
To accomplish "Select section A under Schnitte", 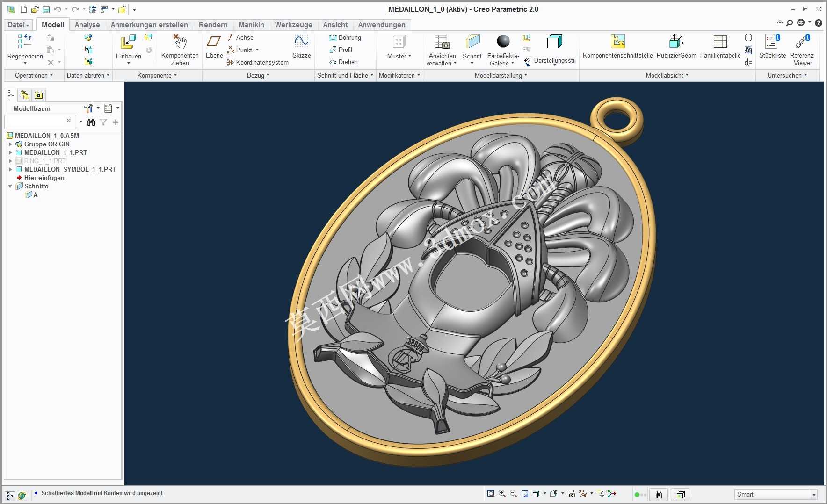I will click(32, 194).
